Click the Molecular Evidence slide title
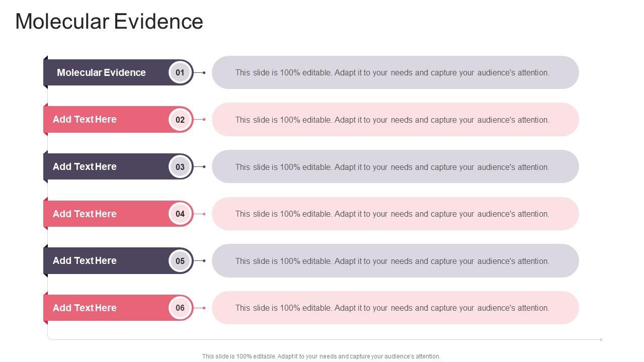The image size is (644, 362). tap(109, 22)
